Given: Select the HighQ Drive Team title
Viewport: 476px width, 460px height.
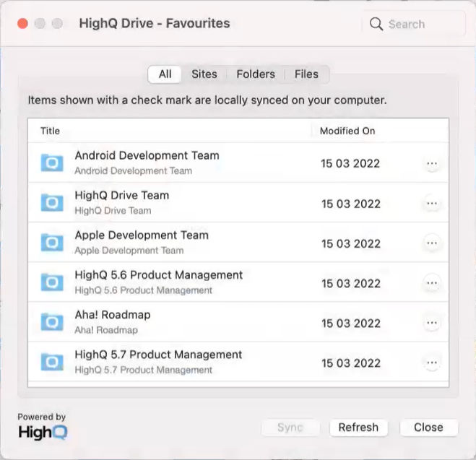Looking at the screenshot, I should (x=122, y=195).
